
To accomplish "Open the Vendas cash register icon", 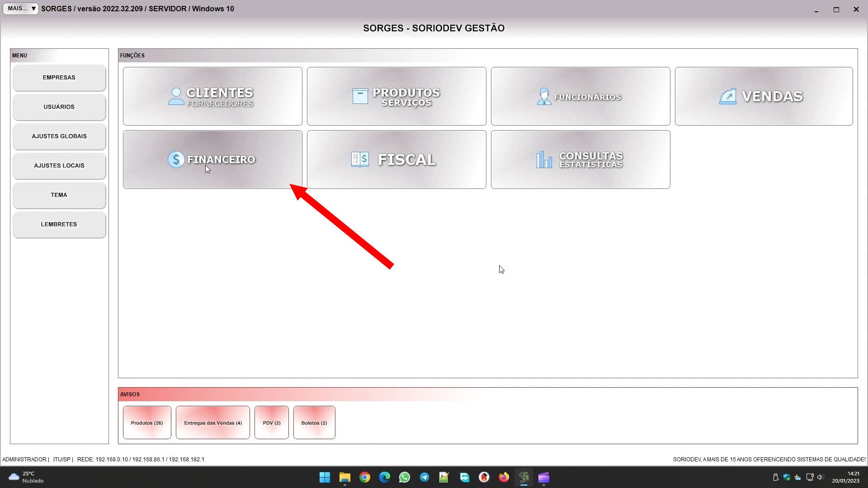I will coord(727,96).
